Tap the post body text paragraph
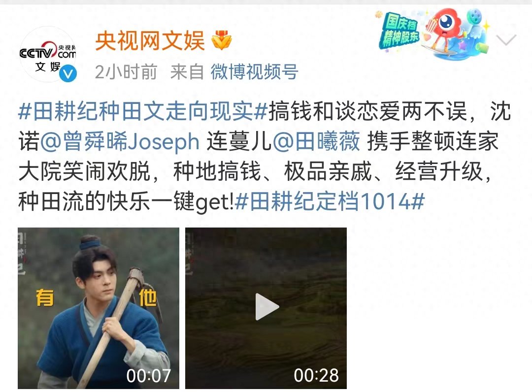Image resolution: width=532 pixels, height=392 pixels. pyautogui.click(x=265, y=156)
